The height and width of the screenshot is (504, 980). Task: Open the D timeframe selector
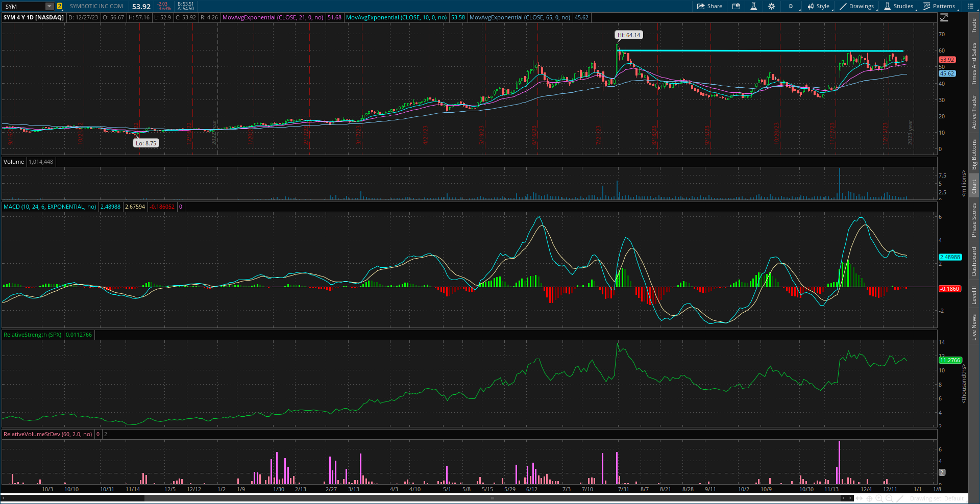(x=791, y=6)
